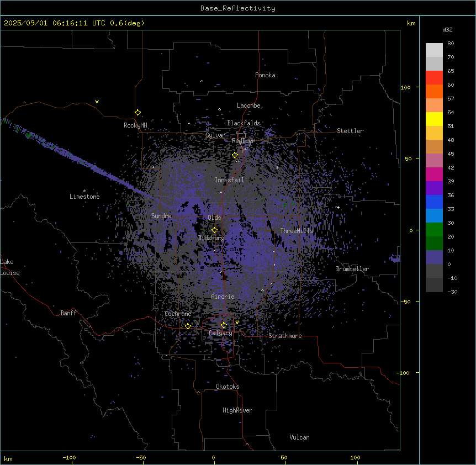This screenshot has height=465, width=476.
Task: Click the Base_Reflectivity title
Action: [x=238, y=8]
